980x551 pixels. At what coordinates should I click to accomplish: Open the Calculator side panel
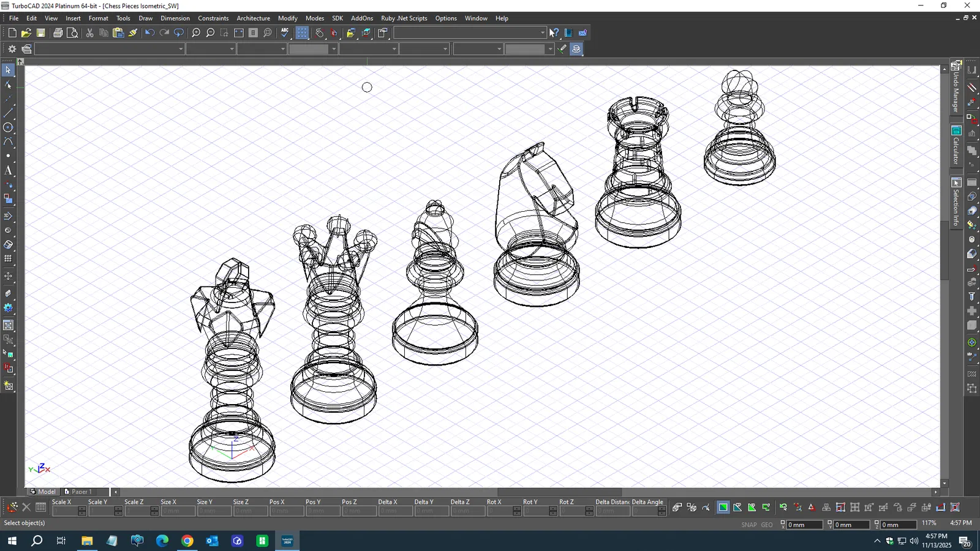coord(956,146)
